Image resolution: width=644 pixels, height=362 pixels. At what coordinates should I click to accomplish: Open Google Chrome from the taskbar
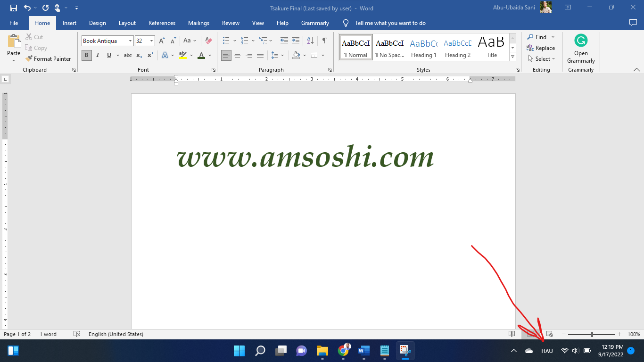click(x=344, y=351)
